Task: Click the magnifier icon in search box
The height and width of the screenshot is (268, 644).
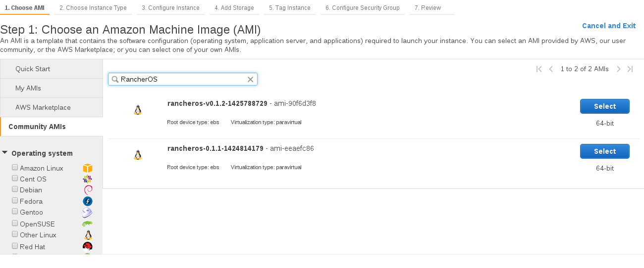Action: [115, 79]
